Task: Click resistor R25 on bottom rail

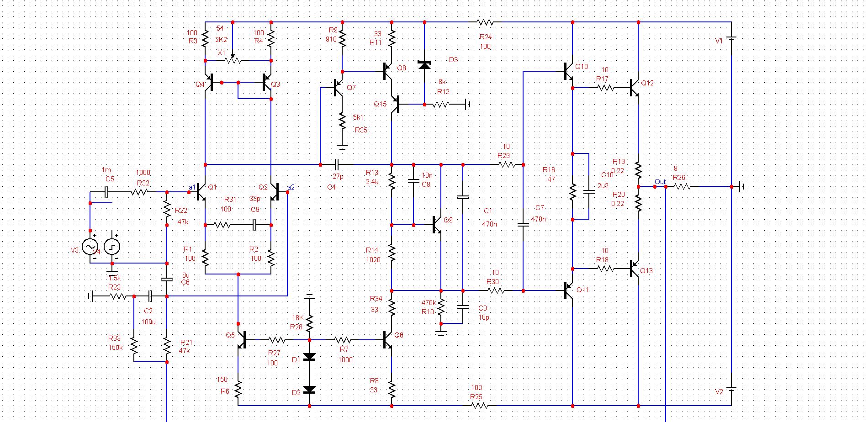Action: [477, 406]
